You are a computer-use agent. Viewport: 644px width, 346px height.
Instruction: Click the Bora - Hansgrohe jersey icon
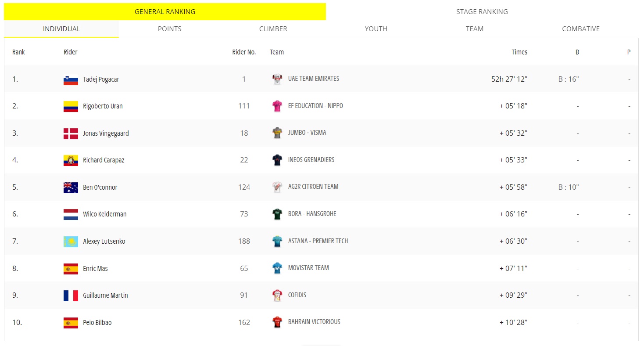pyautogui.click(x=277, y=214)
